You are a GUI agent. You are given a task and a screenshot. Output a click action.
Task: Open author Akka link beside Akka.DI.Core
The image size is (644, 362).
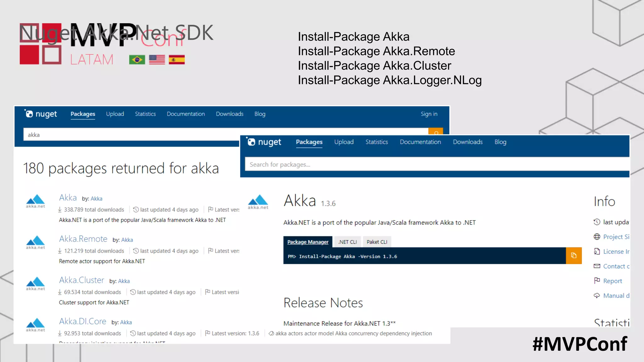coord(126,322)
